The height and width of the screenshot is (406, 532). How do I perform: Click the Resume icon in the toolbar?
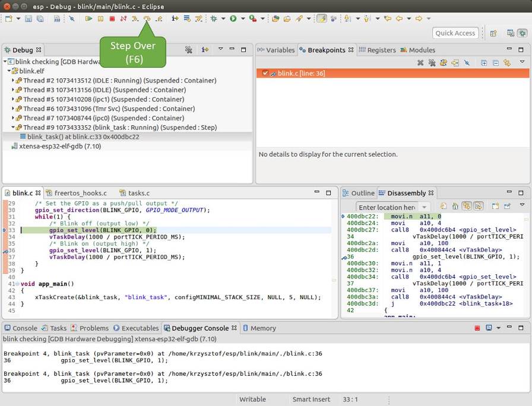click(88, 19)
